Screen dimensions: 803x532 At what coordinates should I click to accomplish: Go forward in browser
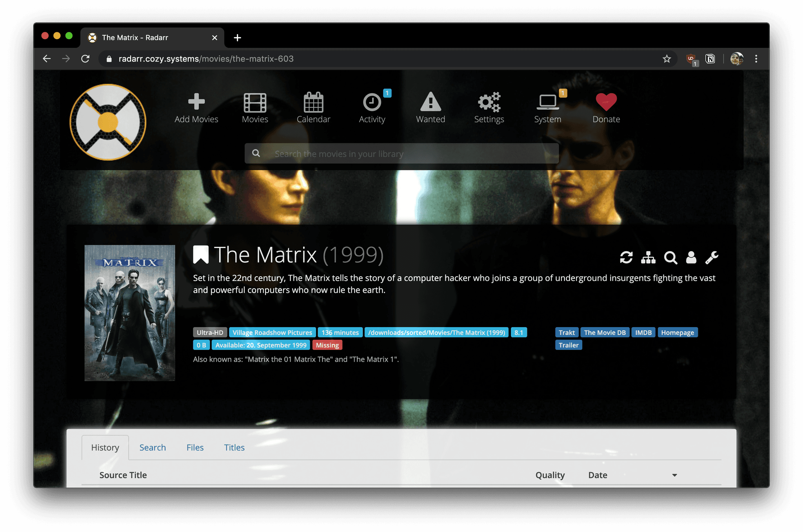(66, 59)
